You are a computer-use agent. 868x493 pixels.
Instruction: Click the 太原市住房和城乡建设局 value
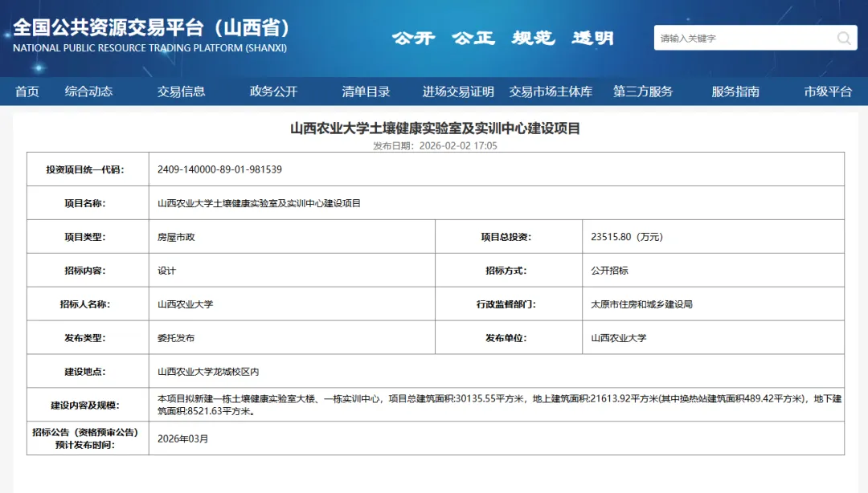(x=641, y=304)
